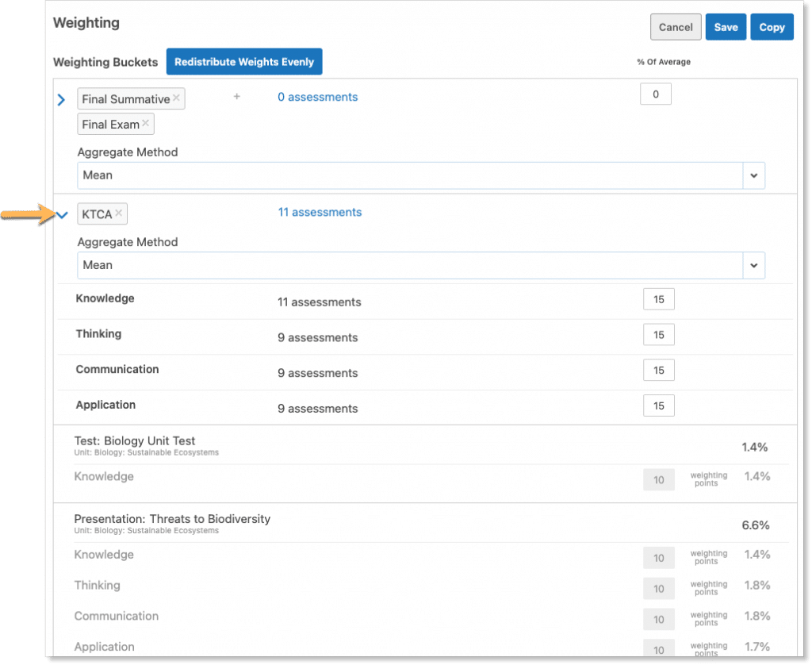Edit Final Summative percent of average field
The width and height of the screenshot is (812, 665).
(x=655, y=94)
